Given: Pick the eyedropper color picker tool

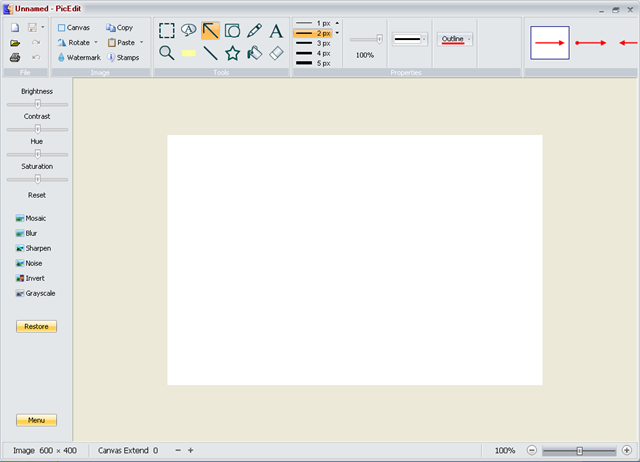Looking at the screenshot, I should tap(255, 31).
